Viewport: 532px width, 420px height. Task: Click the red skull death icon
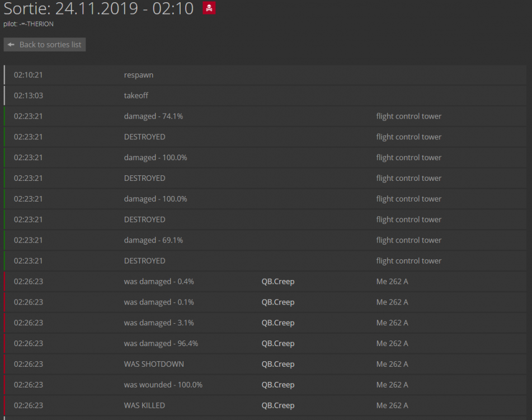209,8
